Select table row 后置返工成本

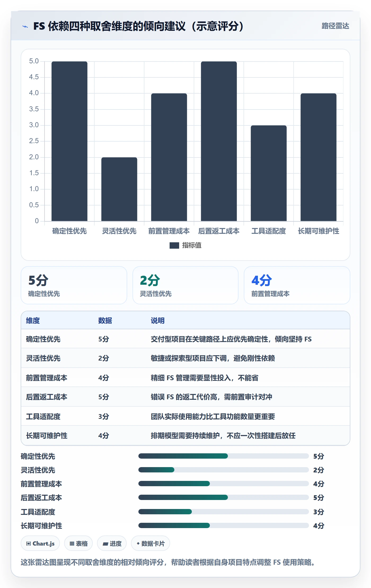pos(185,397)
